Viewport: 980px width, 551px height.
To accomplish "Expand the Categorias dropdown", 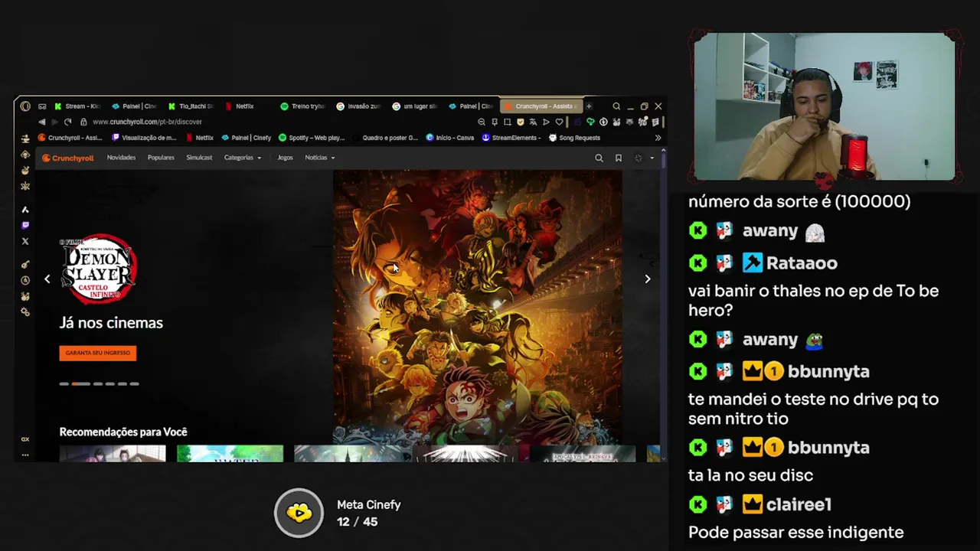I will click(243, 158).
